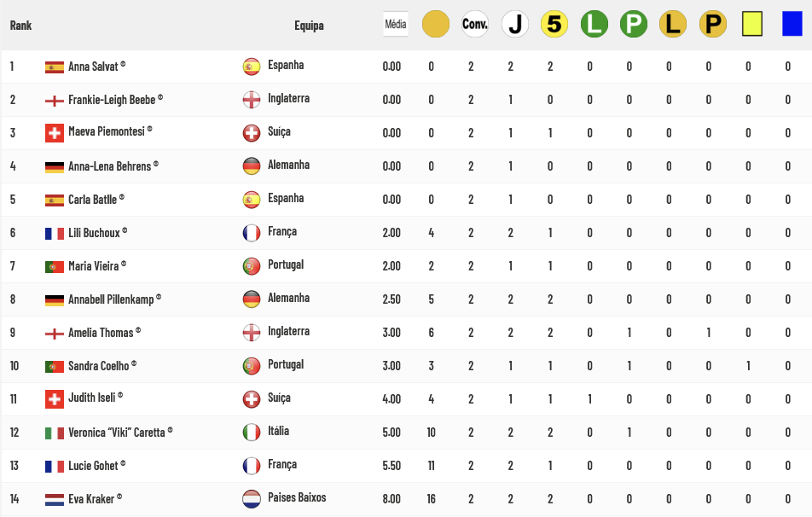Click the green P column icon
The image size is (812, 517).
point(634,24)
